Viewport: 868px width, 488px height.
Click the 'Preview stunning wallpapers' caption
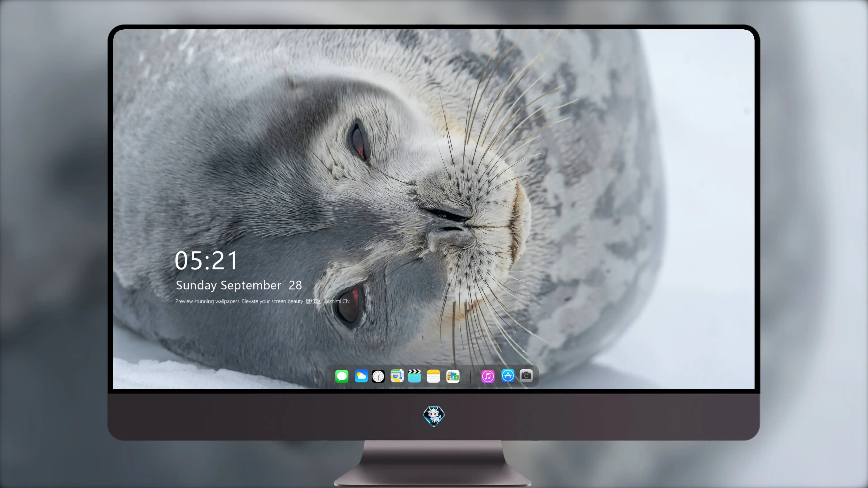click(x=262, y=301)
